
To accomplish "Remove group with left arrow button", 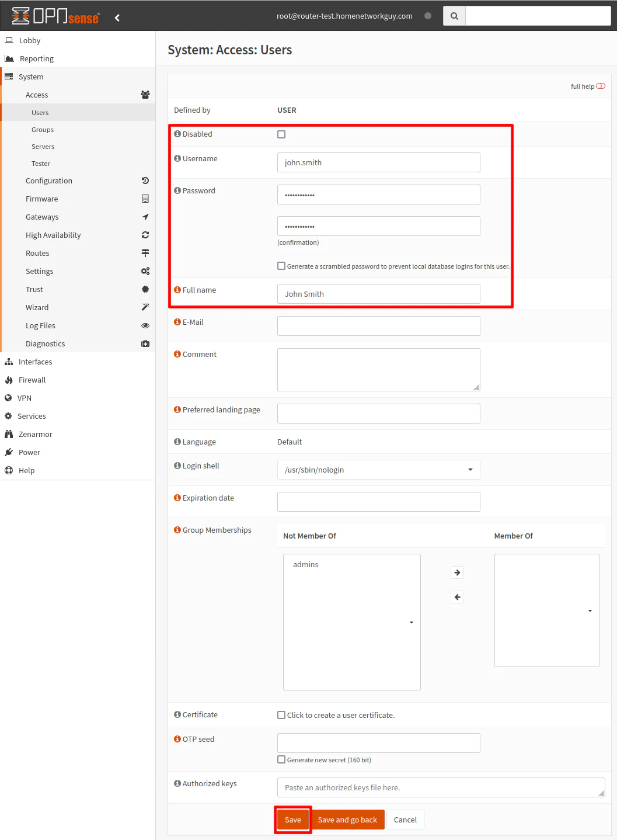I will point(458,597).
